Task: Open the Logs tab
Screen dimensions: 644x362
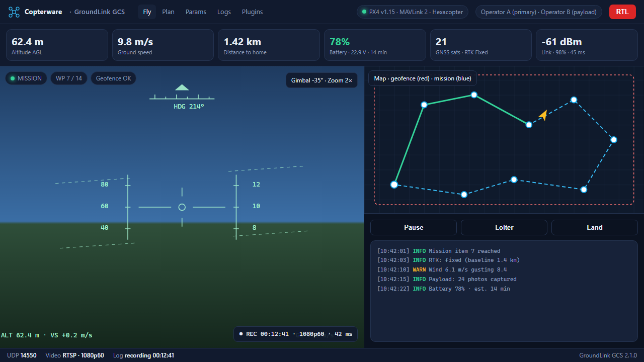Action: pyautogui.click(x=224, y=12)
